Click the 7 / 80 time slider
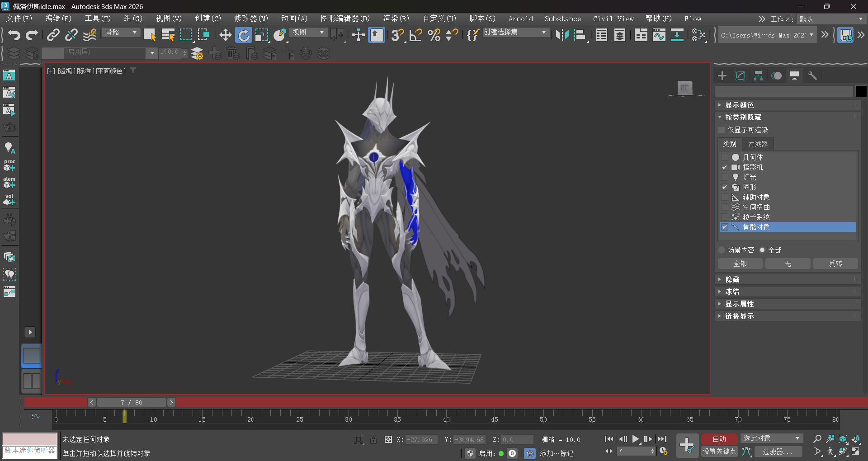This screenshot has width=868, height=461. click(132, 402)
